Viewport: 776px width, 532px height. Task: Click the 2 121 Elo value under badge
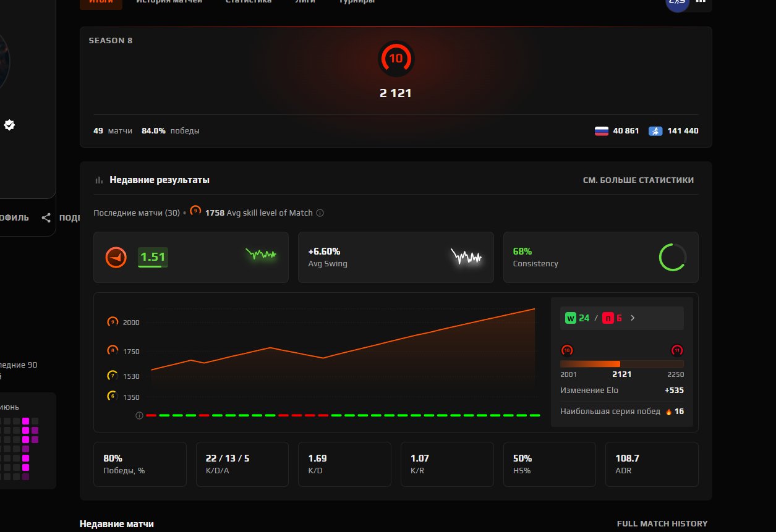(x=396, y=93)
